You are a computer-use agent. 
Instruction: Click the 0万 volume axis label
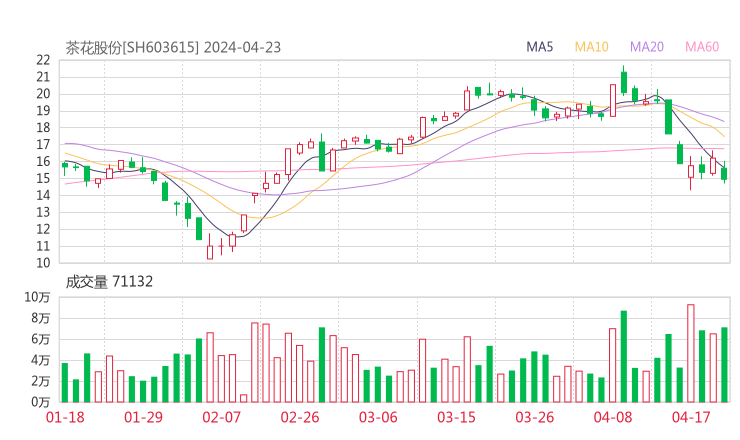point(41,402)
